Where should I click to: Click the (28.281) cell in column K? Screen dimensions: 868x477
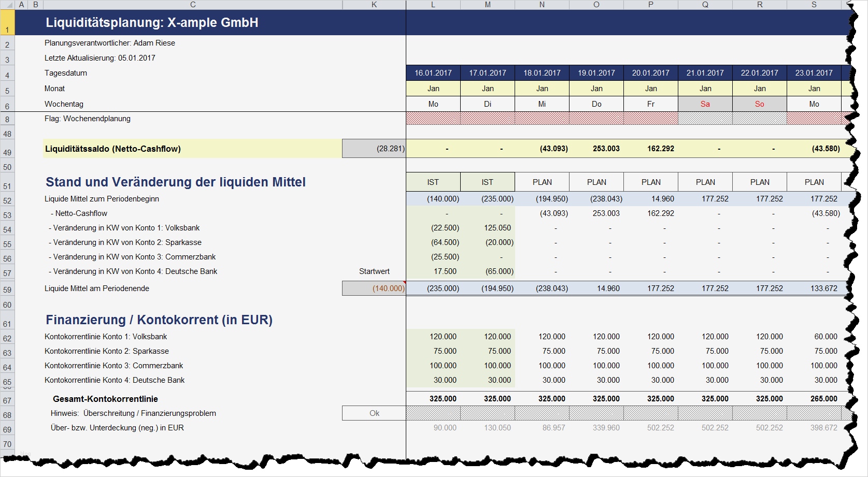pyautogui.click(x=374, y=149)
